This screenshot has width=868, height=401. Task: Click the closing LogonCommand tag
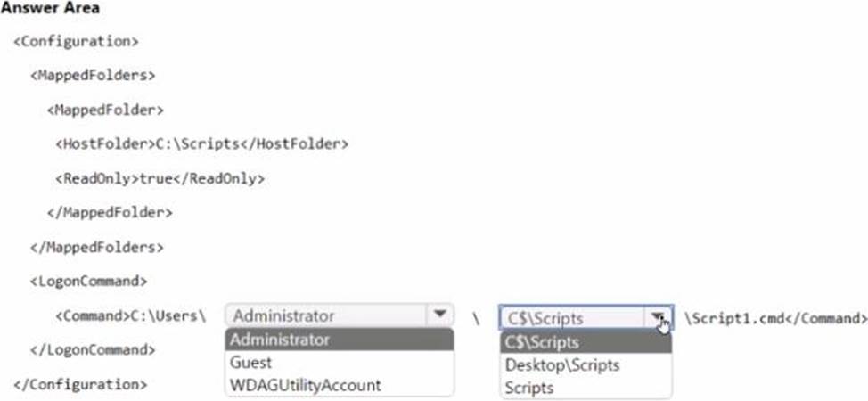[x=93, y=350]
